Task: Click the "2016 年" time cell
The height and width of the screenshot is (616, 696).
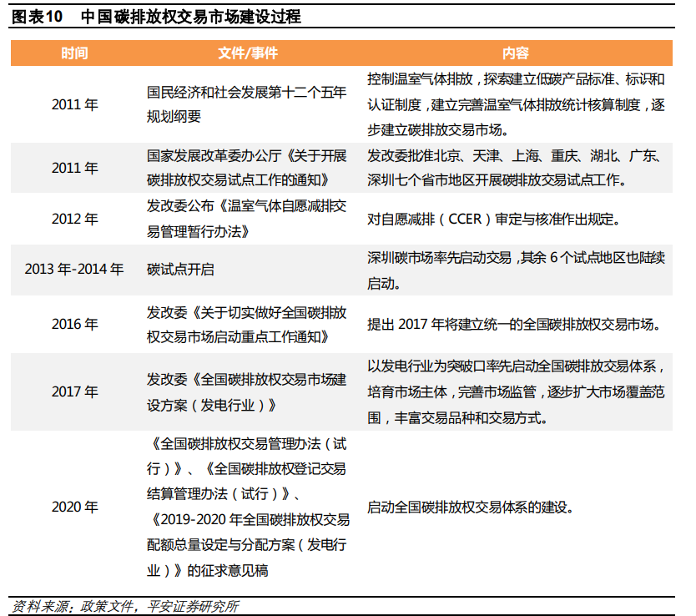Action: click(74, 325)
